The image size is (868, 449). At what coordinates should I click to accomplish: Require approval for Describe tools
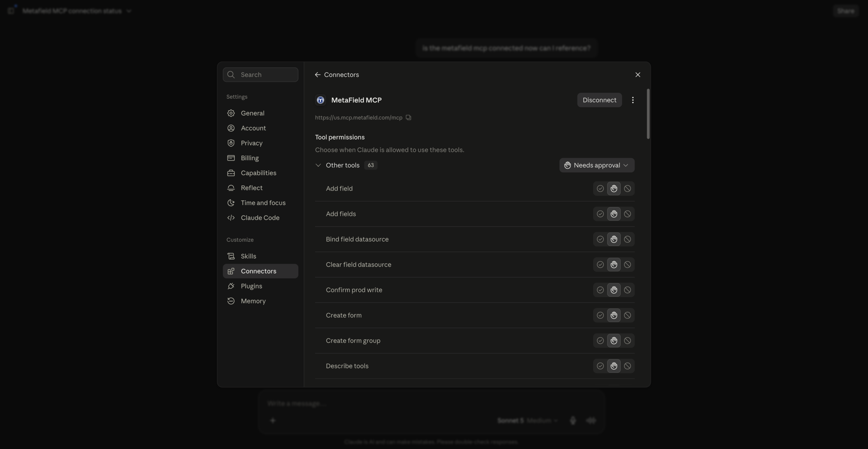pyautogui.click(x=614, y=366)
